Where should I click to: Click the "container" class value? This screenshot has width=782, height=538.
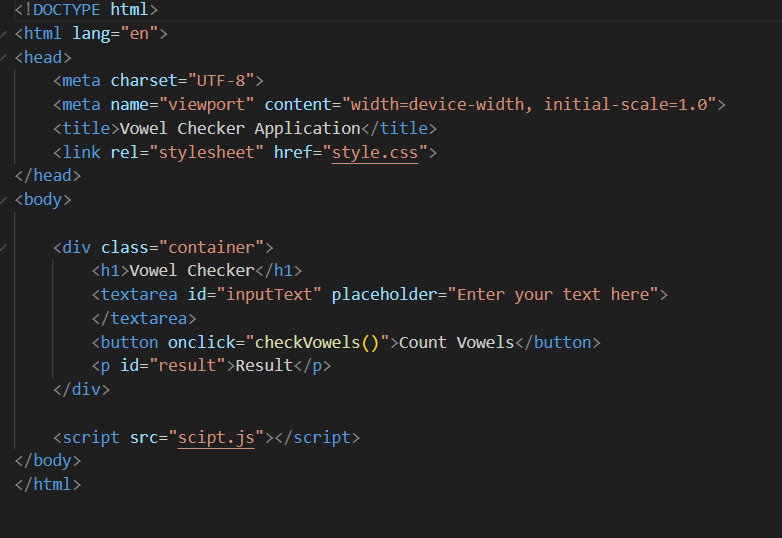click(x=216, y=247)
